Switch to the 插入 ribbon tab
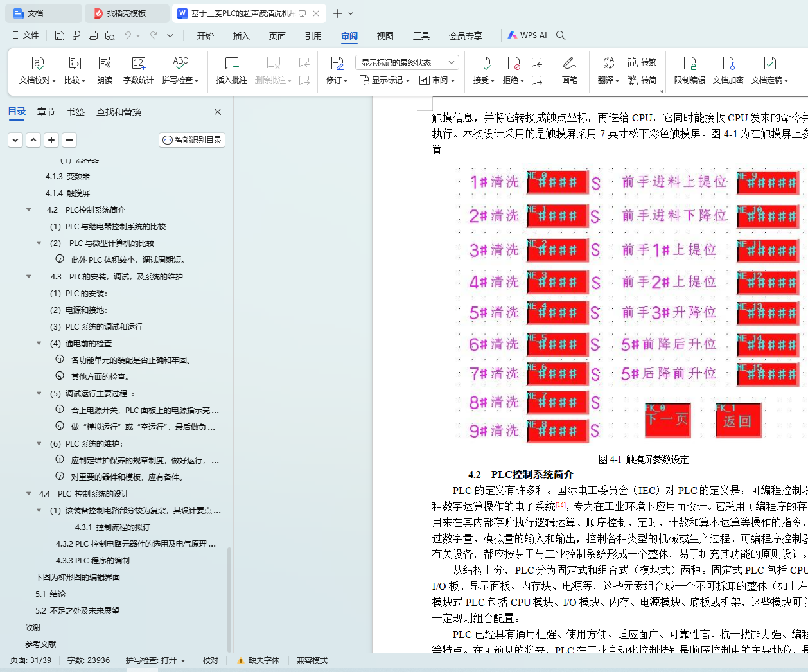The height and width of the screenshot is (672, 808). click(x=242, y=36)
